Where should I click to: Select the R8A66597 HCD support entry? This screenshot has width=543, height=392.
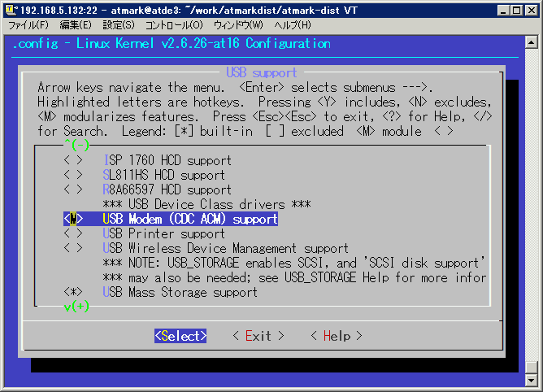[167, 189]
